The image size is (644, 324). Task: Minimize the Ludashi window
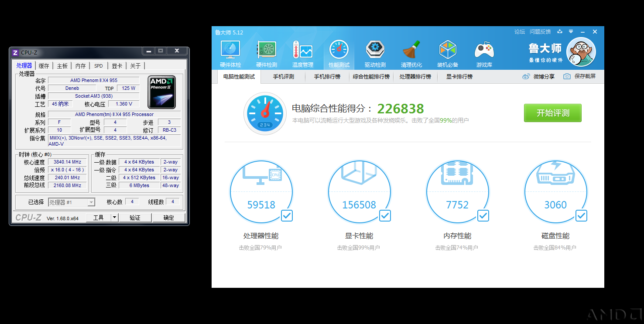582,31
